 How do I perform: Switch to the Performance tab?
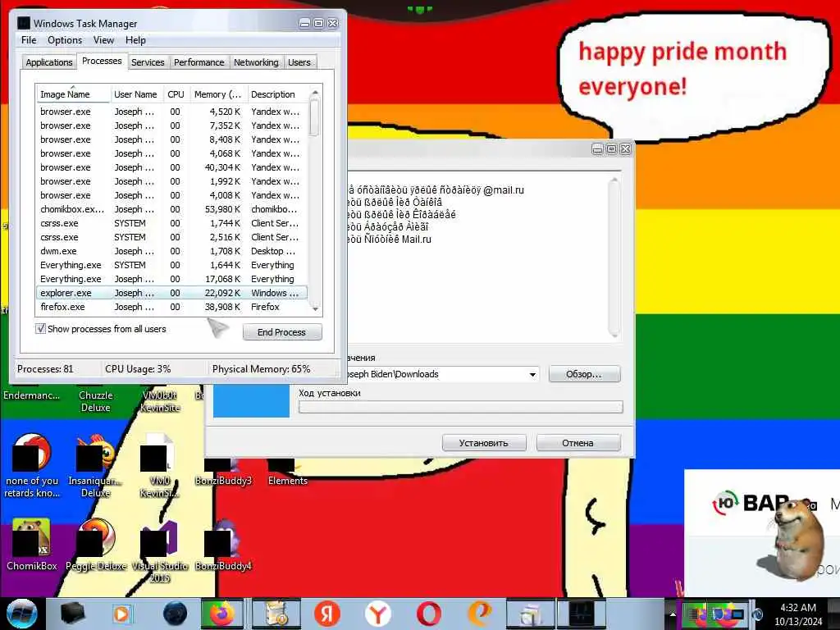199,62
